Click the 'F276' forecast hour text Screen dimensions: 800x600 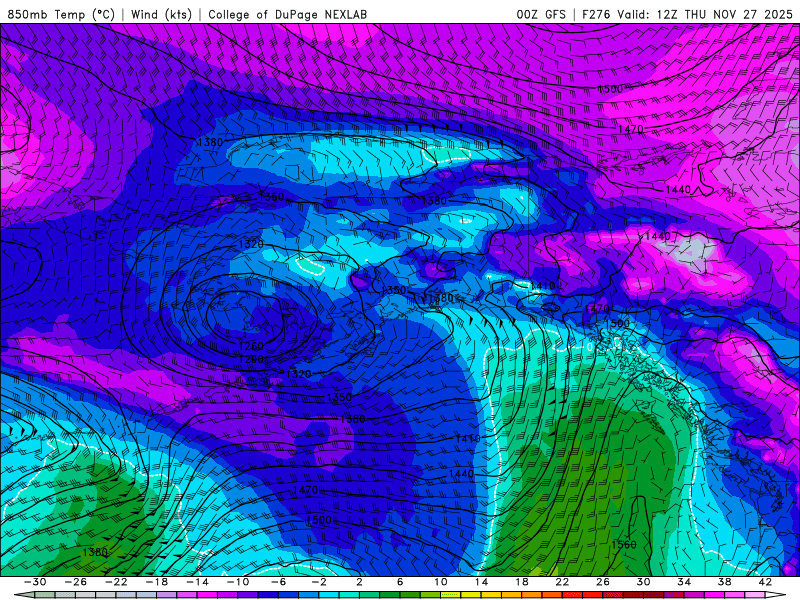(x=595, y=14)
